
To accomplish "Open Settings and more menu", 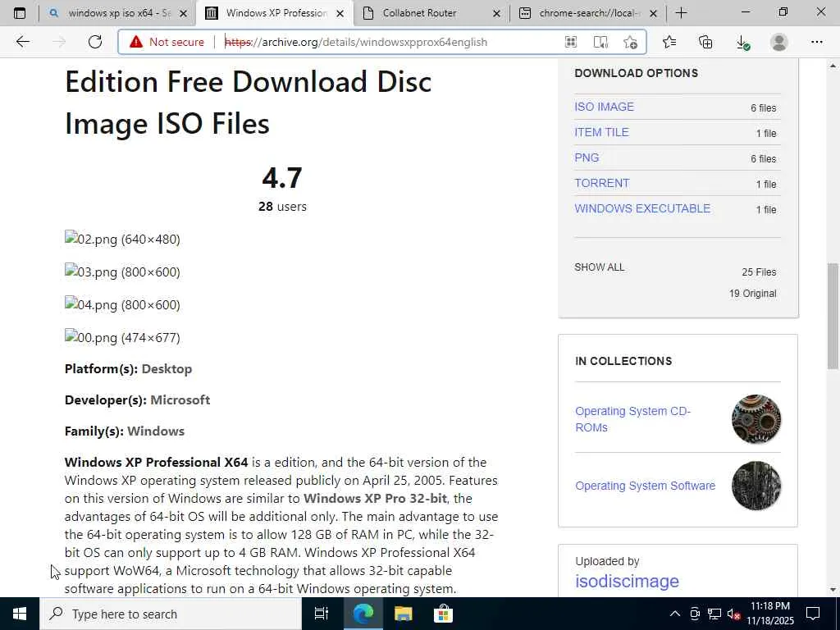I will 816,42.
